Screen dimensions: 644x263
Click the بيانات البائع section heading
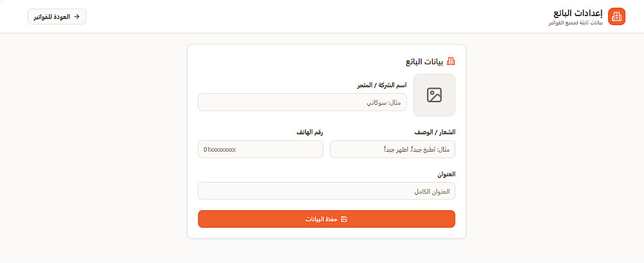click(424, 62)
